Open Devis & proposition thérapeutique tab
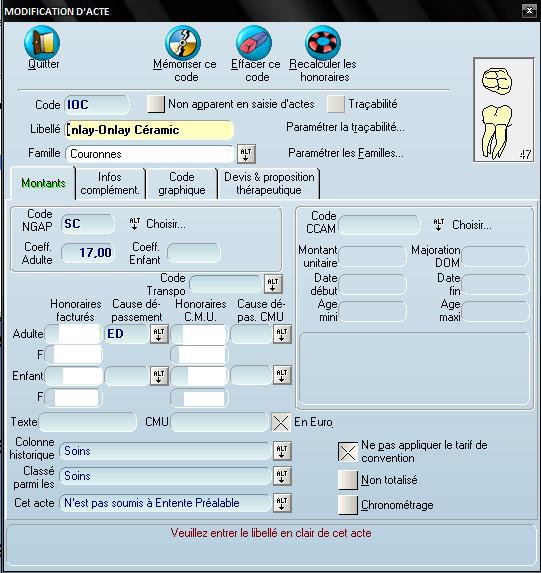The width and height of the screenshot is (541, 573). coord(269,183)
